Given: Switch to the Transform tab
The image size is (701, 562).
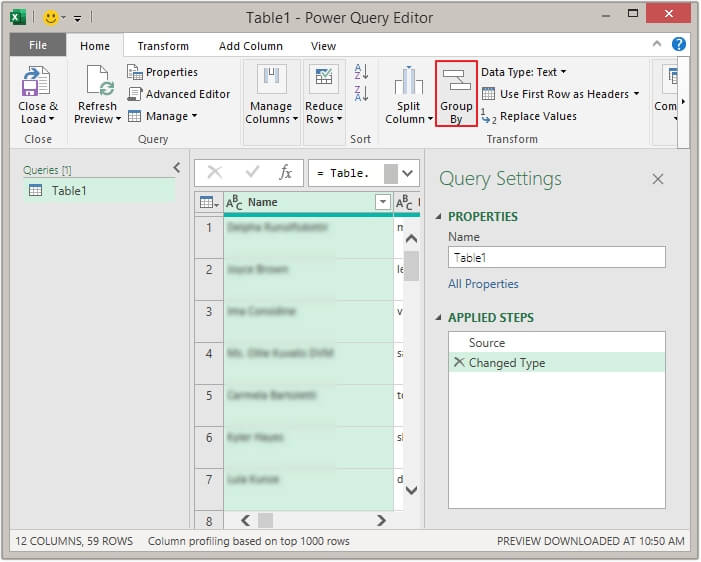Looking at the screenshot, I should [163, 46].
